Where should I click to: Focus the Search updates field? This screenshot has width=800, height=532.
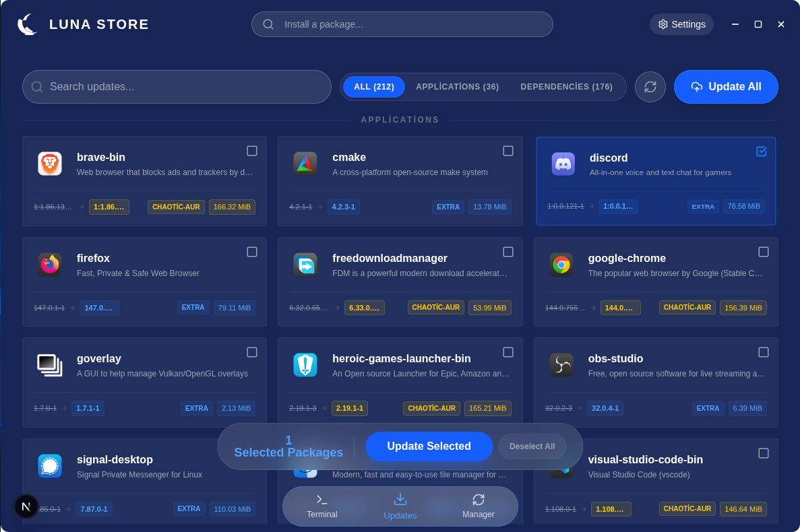[x=177, y=87]
